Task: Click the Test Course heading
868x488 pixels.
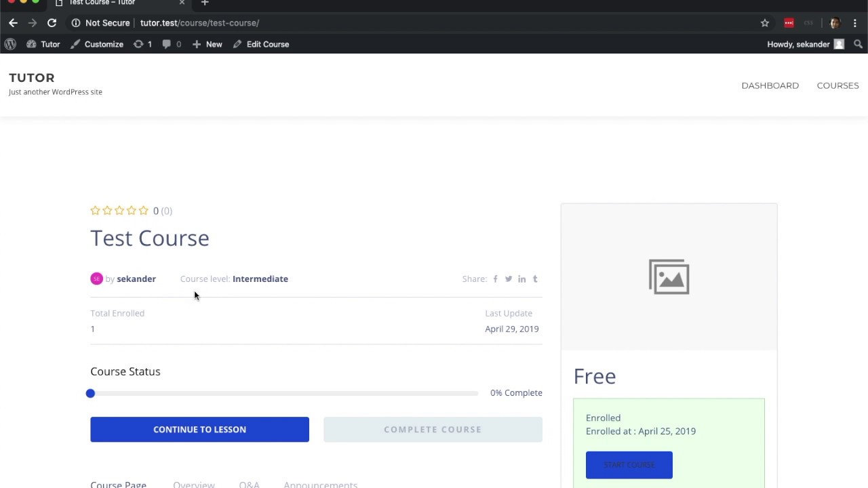Action: coord(150,238)
